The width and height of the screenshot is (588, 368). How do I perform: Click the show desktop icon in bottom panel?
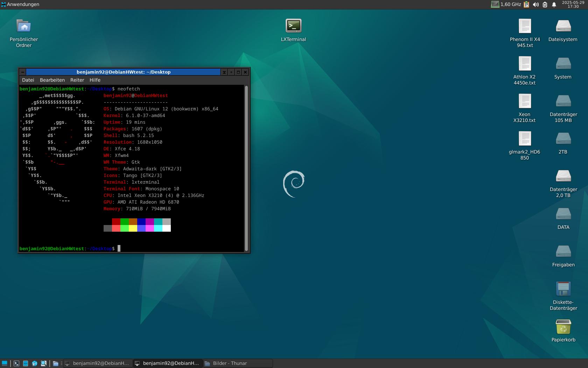tap(5, 363)
